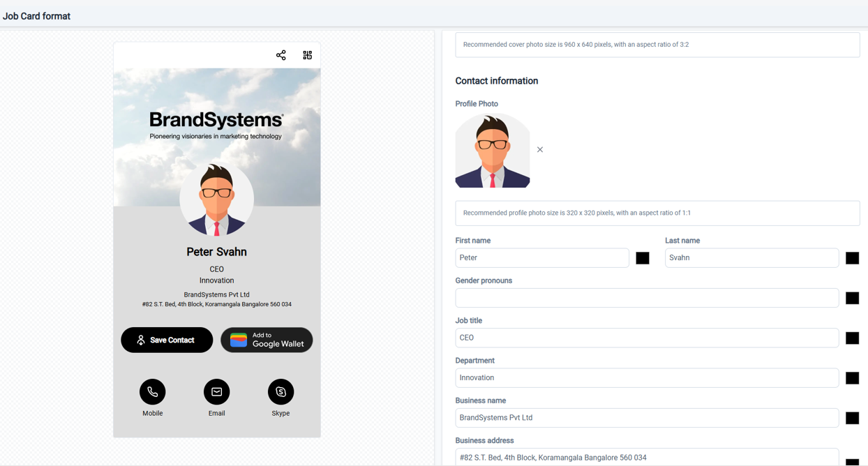Click the First name input field

pyautogui.click(x=541, y=258)
